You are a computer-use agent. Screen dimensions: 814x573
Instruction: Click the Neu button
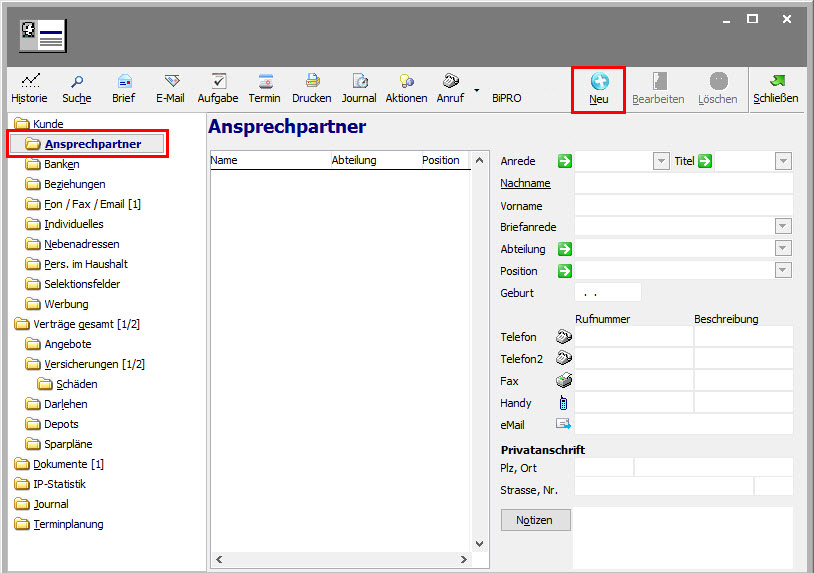pos(599,88)
